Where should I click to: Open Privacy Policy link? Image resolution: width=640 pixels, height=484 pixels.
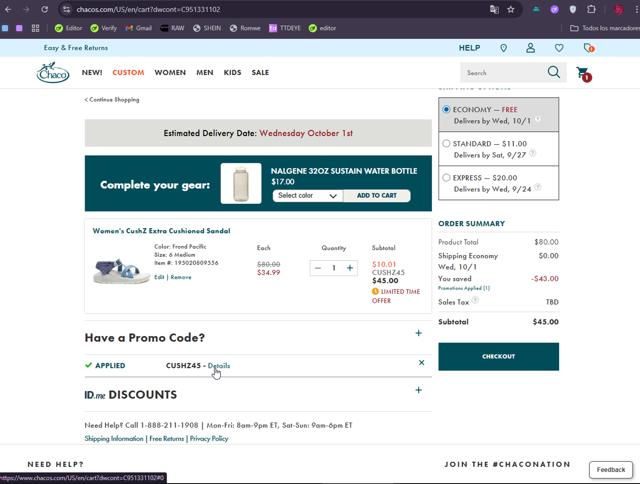coord(209,438)
